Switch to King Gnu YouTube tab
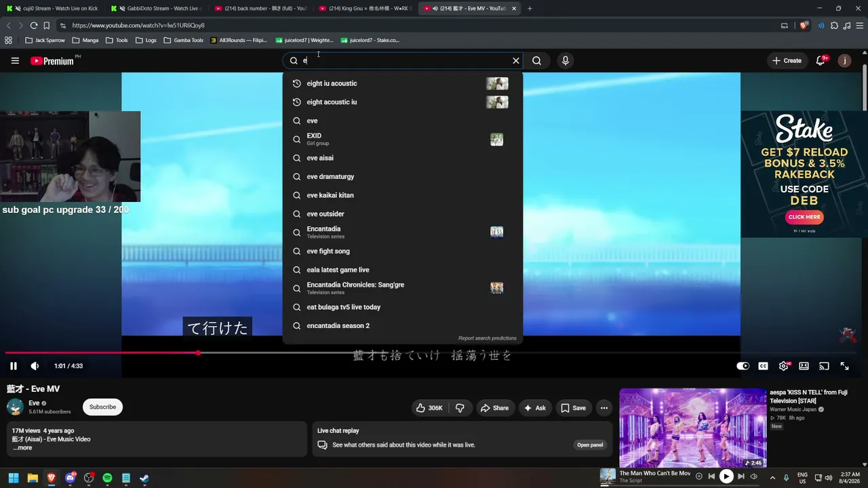Viewport: 868px width, 488px height. click(364, 8)
